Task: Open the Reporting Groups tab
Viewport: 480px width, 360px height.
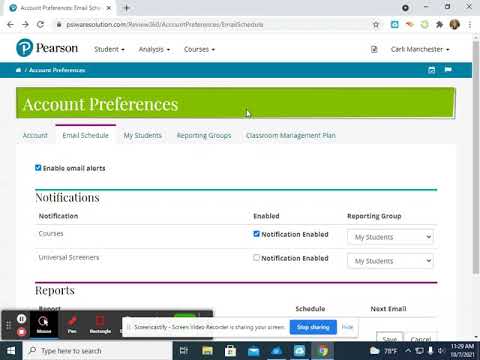Action: (x=204, y=135)
